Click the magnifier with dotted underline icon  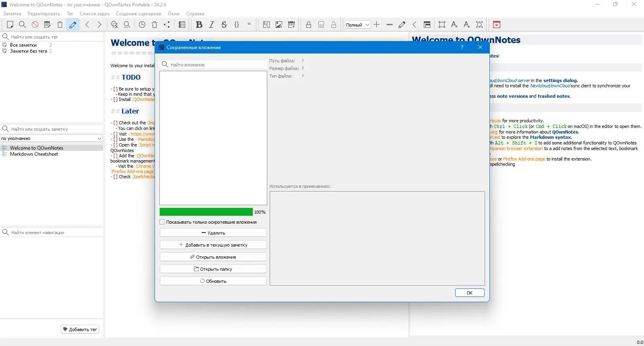point(127,25)
